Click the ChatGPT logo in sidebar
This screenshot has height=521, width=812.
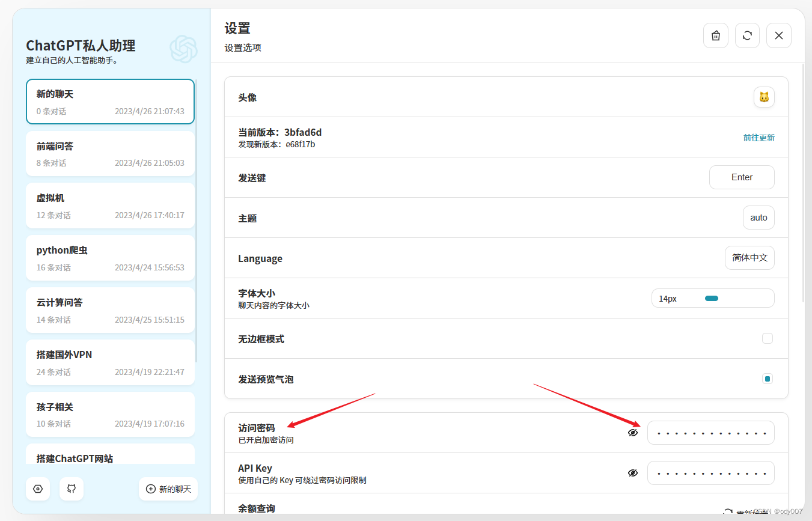tap(183, 49)
